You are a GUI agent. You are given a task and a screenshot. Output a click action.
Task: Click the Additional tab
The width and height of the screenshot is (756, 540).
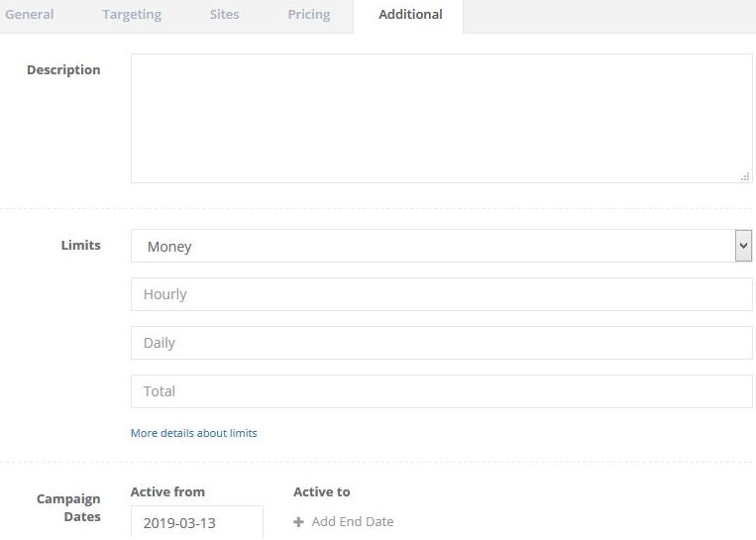point(410,15)
